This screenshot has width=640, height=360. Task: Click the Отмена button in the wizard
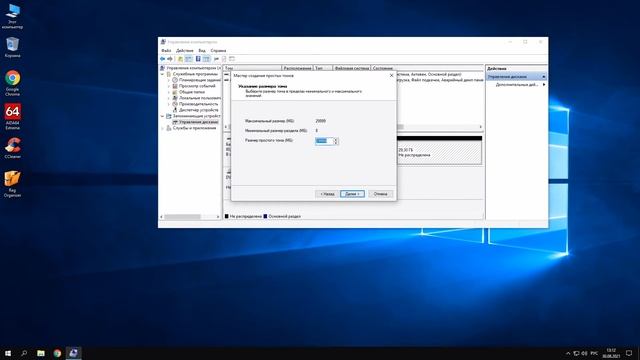[x=380, y=194]
